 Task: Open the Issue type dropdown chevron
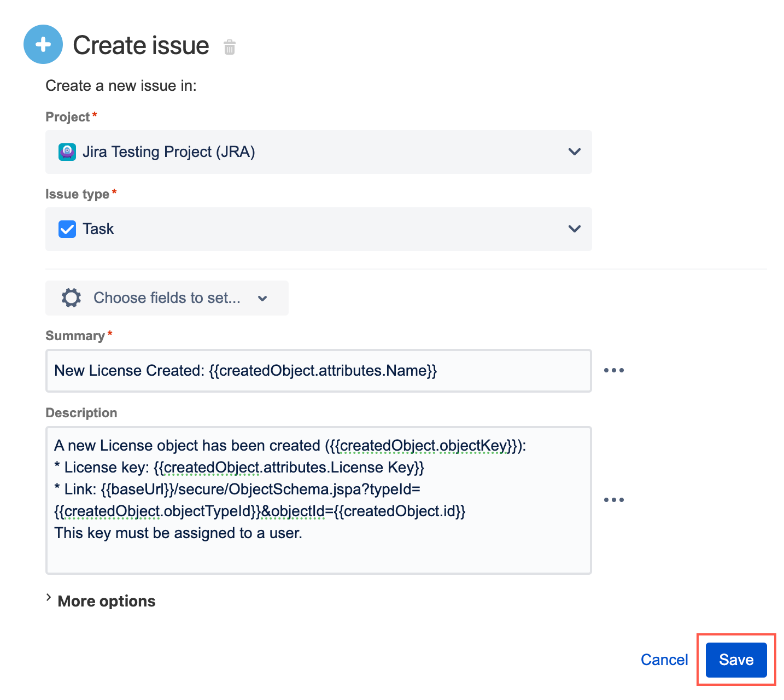[x=574, y=229]
